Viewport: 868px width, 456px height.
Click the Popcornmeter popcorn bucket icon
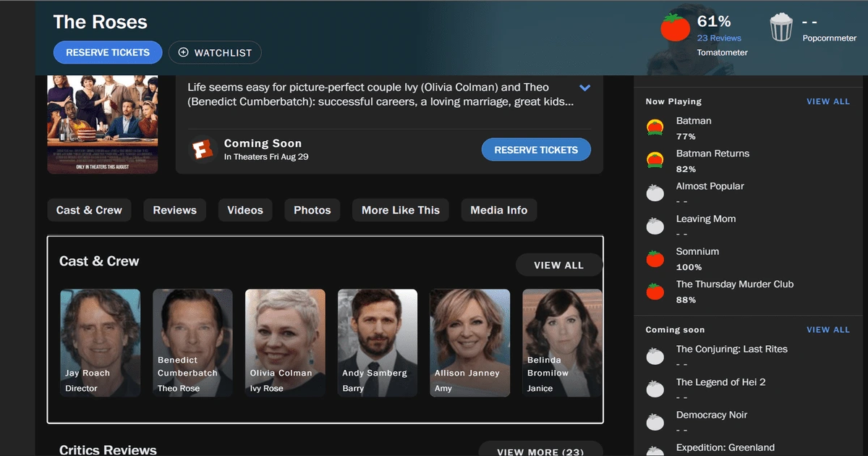pyautogui.click(x=781, y=28)
